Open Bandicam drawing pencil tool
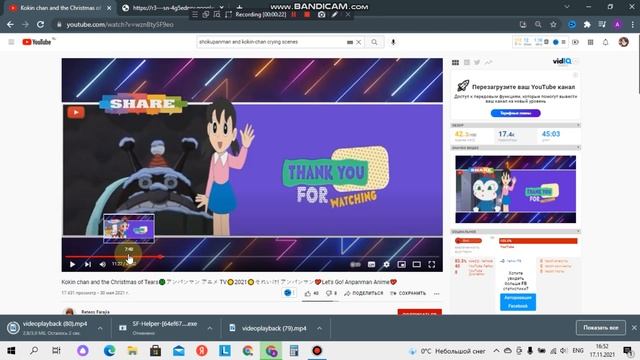 pos(334,14)
